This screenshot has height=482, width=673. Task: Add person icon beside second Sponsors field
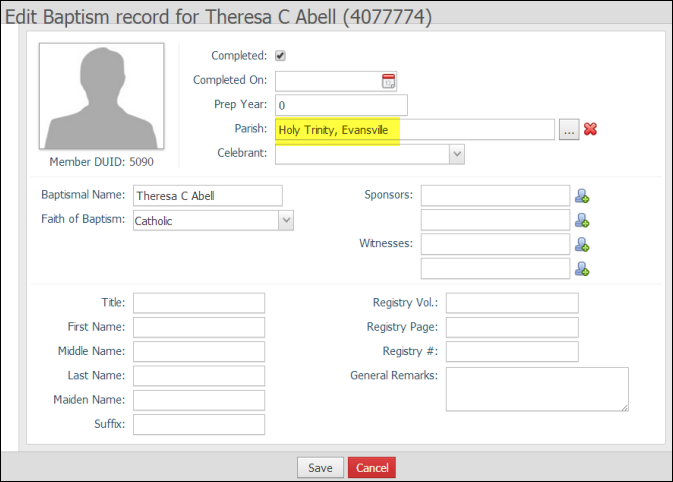582,220
